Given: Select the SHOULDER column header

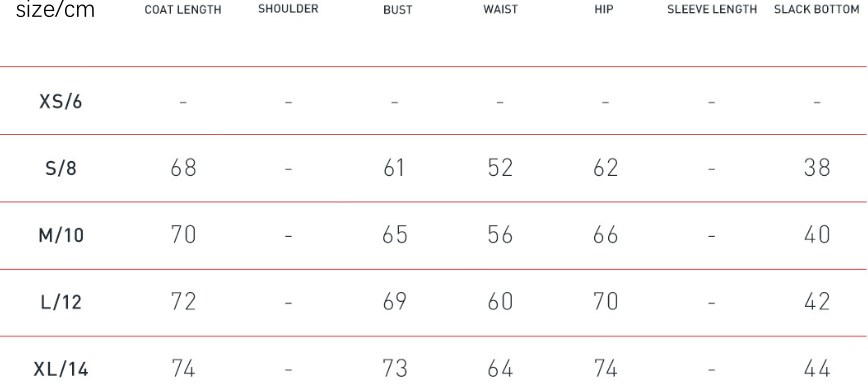Looking at the screenshot, I should (x=288, y=9).
